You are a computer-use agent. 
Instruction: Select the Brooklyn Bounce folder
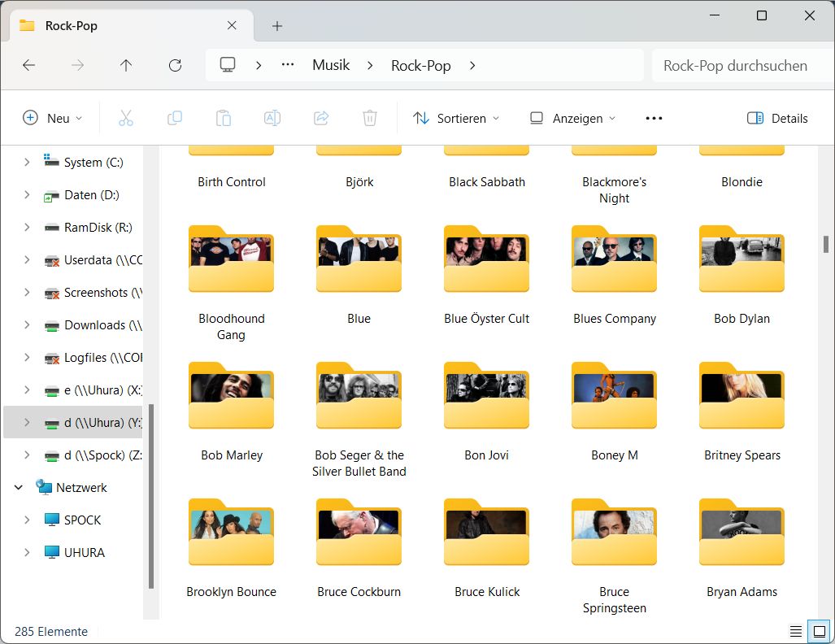coord(231,548)
